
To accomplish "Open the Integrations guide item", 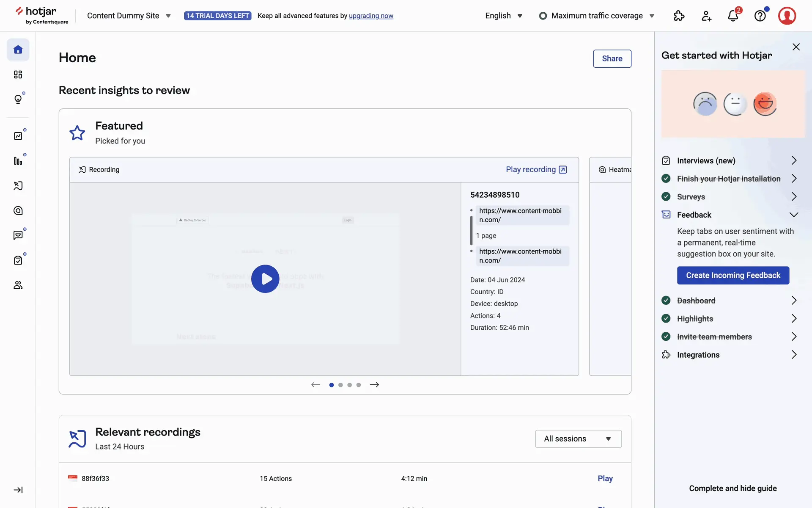I will tap(698, 355).
